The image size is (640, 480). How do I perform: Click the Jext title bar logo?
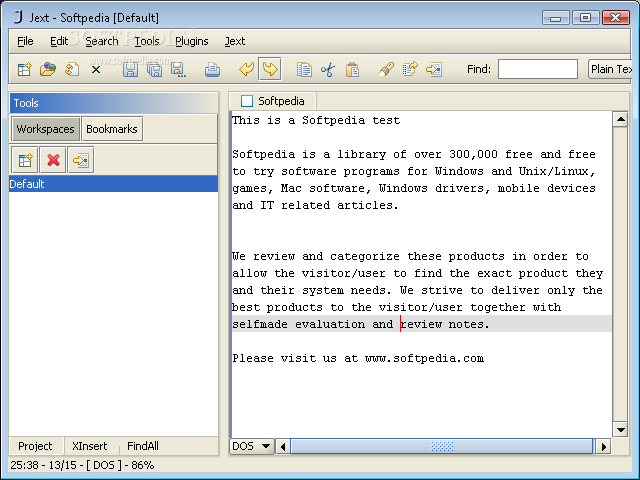(x=18, y=17)
